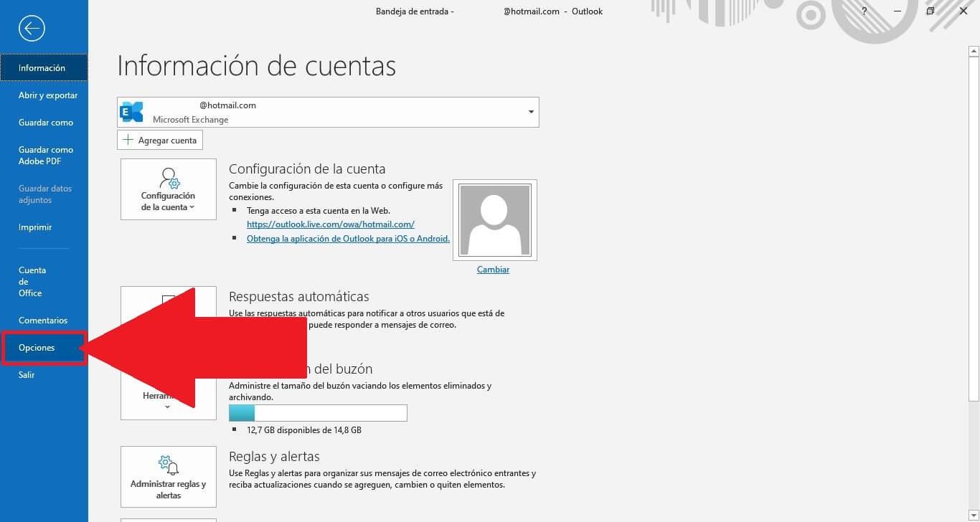Open Opciones in the sidebar
This screenshot has width=980, height=522.
click(x=44, y=348)
